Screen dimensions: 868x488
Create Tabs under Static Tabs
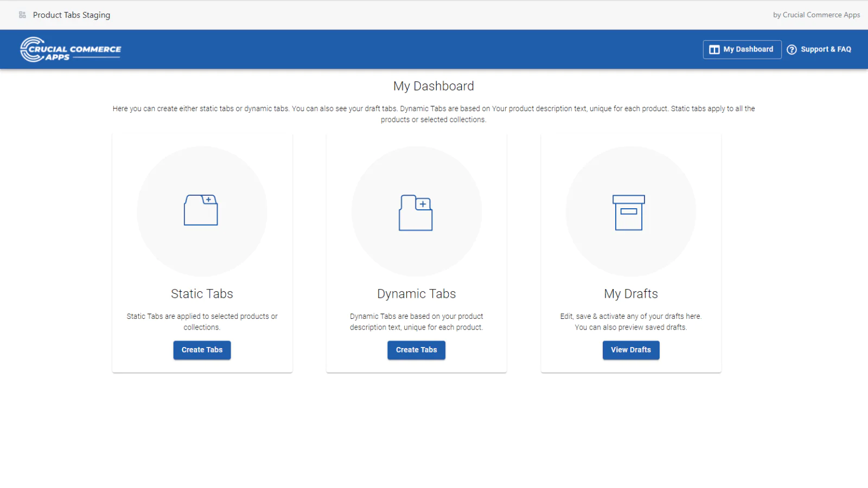(202, 350)
